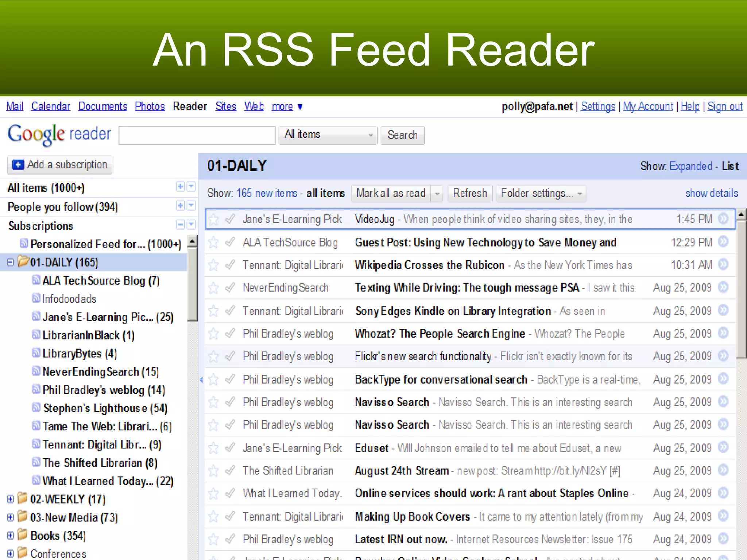Click the panel collapse arrow left of item list
The width and height of the screenshot is (747, 560).
click(x=201, y=380)
